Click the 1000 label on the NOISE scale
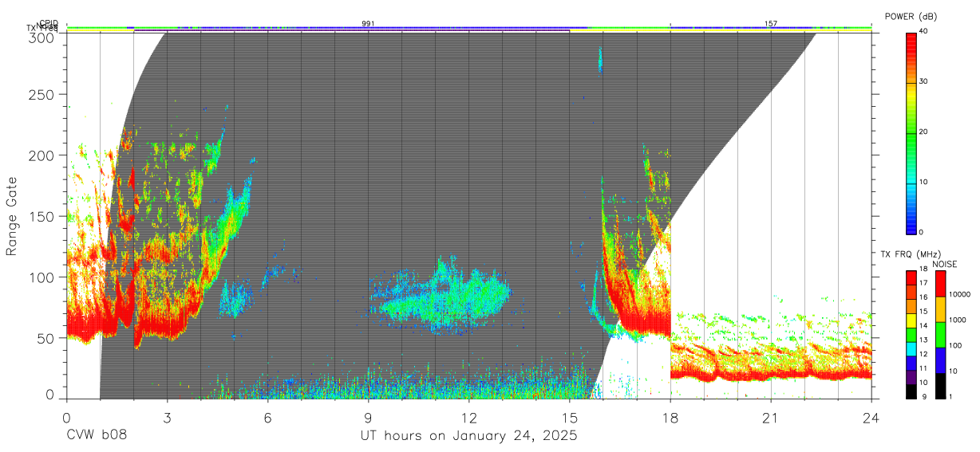980x452 pixels. point(957,320)
